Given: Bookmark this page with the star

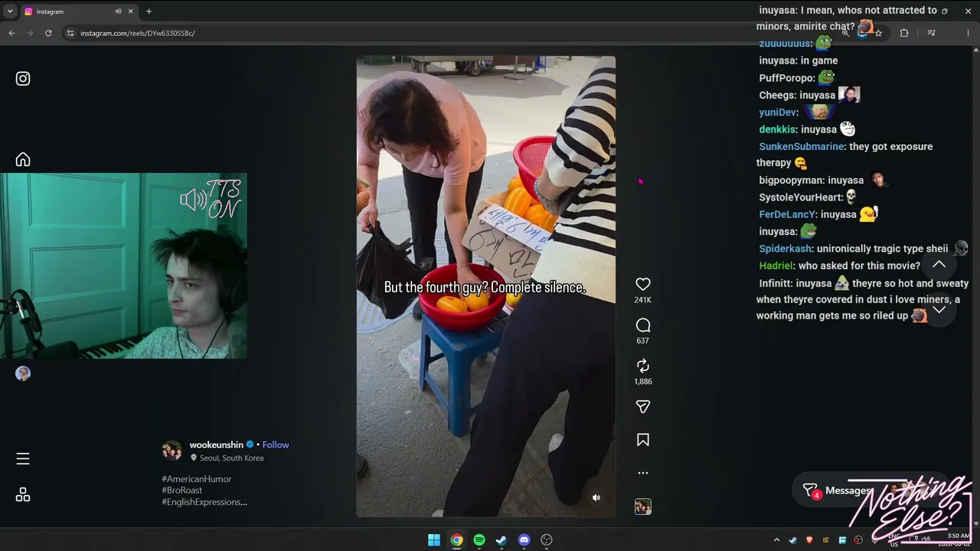Looking at the screenshot, I should click(x=878, y=33).
